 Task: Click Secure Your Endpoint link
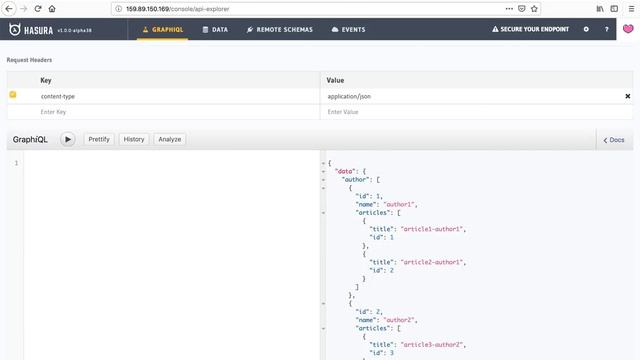click(530, 29)
